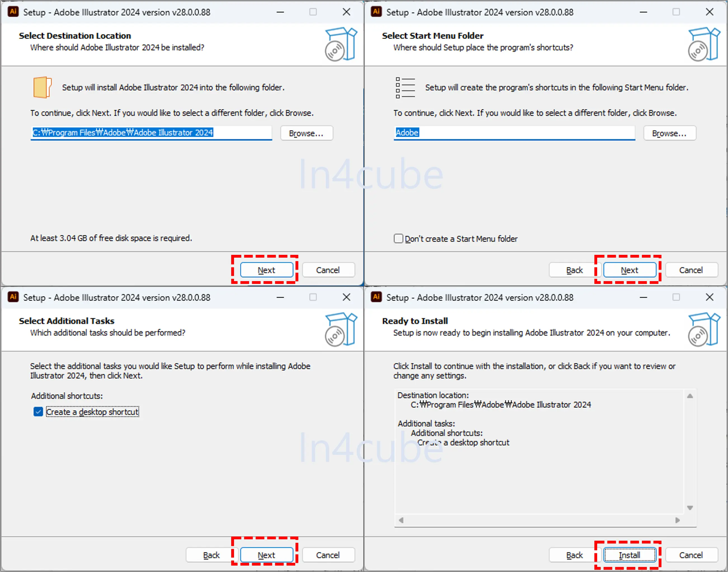Screen dimensions: 728x572
Task: Click 'Additional shortcuts:' line in Ready to Install summary
Action: tap(447, 433)
